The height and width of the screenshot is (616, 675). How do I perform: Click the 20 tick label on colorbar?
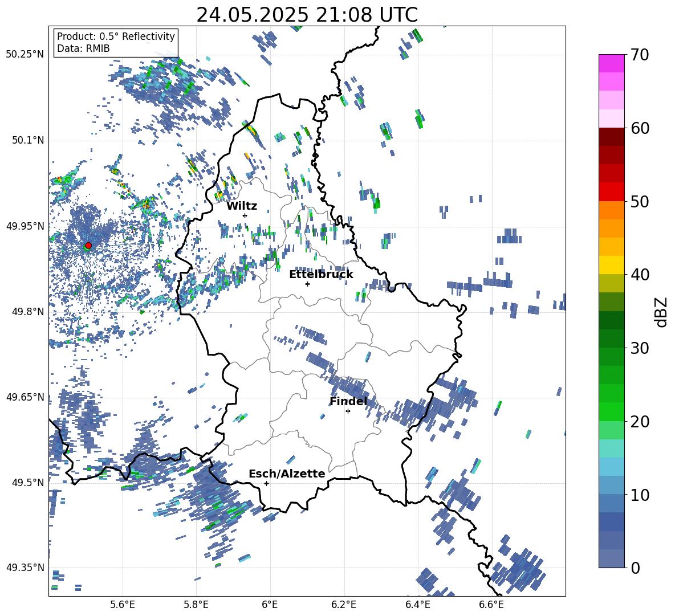coord(640,421)
